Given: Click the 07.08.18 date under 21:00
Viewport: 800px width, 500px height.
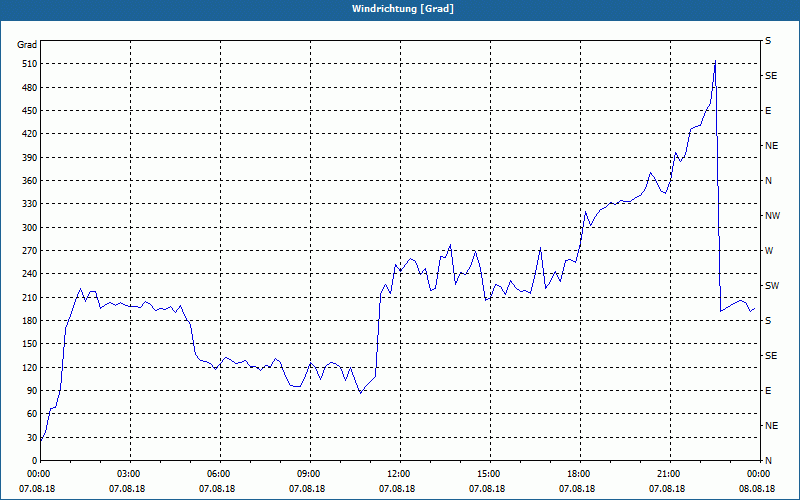Looking at the screenshot, I should click(x=667, y=489).
